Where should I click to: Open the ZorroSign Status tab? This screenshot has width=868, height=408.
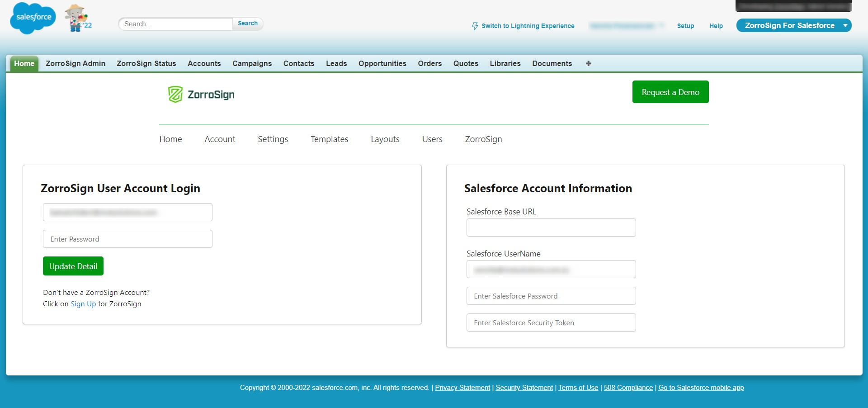(x=146, y=63)
